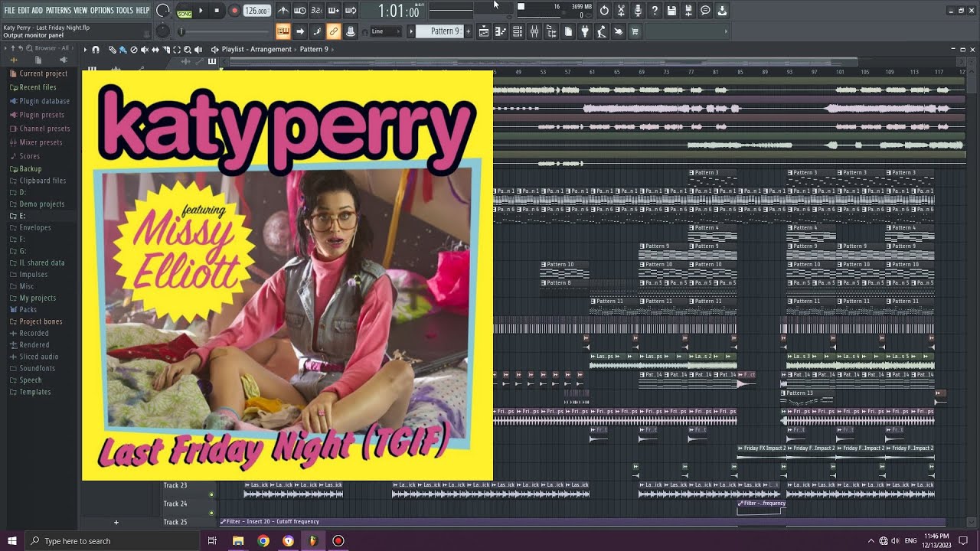The width and height of the screenshot is (980, 551).
Task: Open the Line snap dropdown
Action: click(387, 31)
